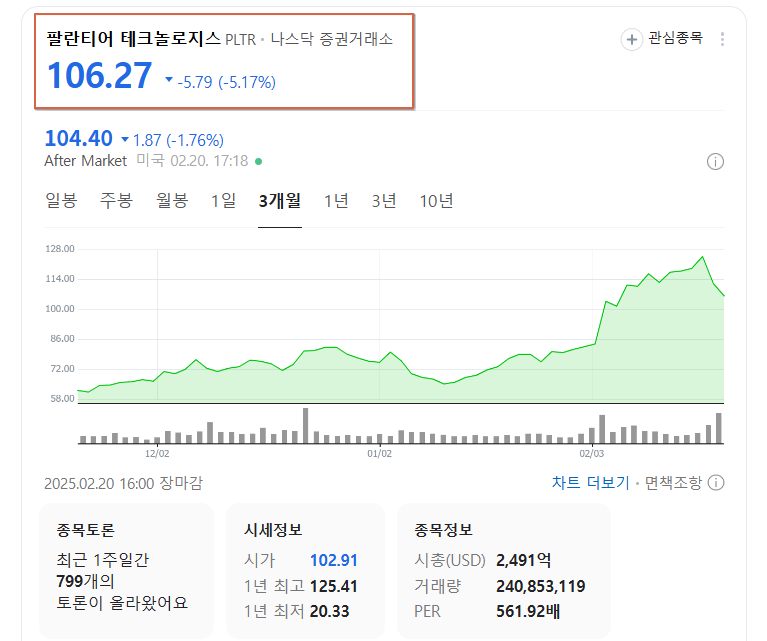This screenshot has height=641, width=767.
Task: Click the PLTR ticker symbol
Action: pyautogui.click(x=240, y=40)
